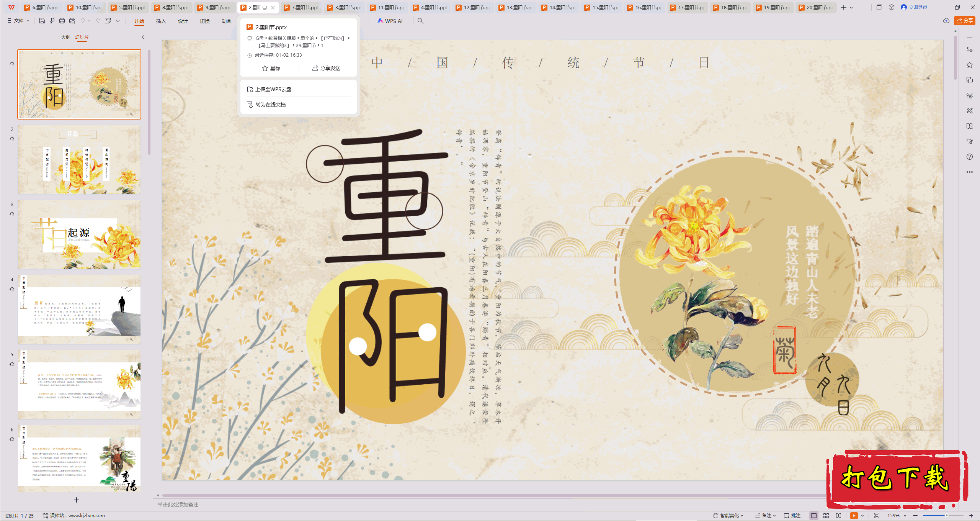Click the Undo arrow icon
This screenshot has width=980, height=521.
[x=82, y=21]
